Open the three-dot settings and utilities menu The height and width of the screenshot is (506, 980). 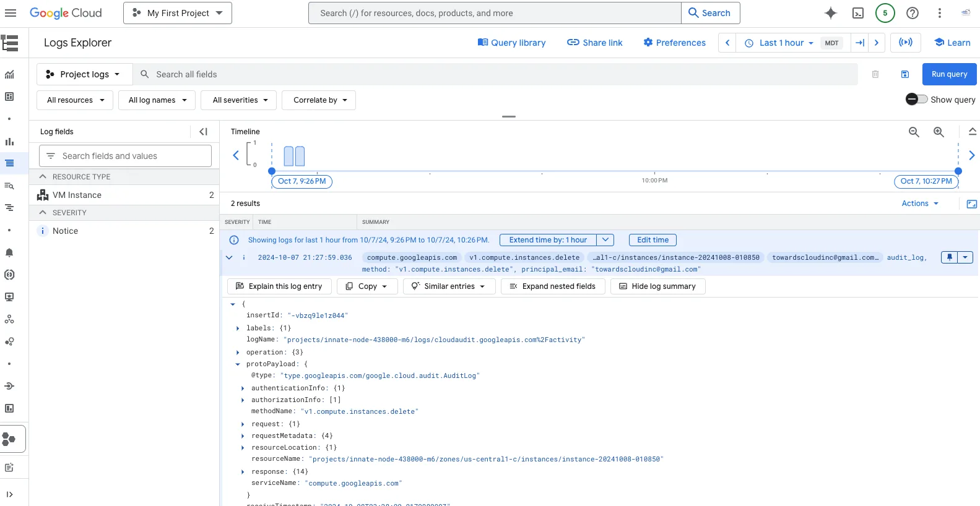coord(940,13)
